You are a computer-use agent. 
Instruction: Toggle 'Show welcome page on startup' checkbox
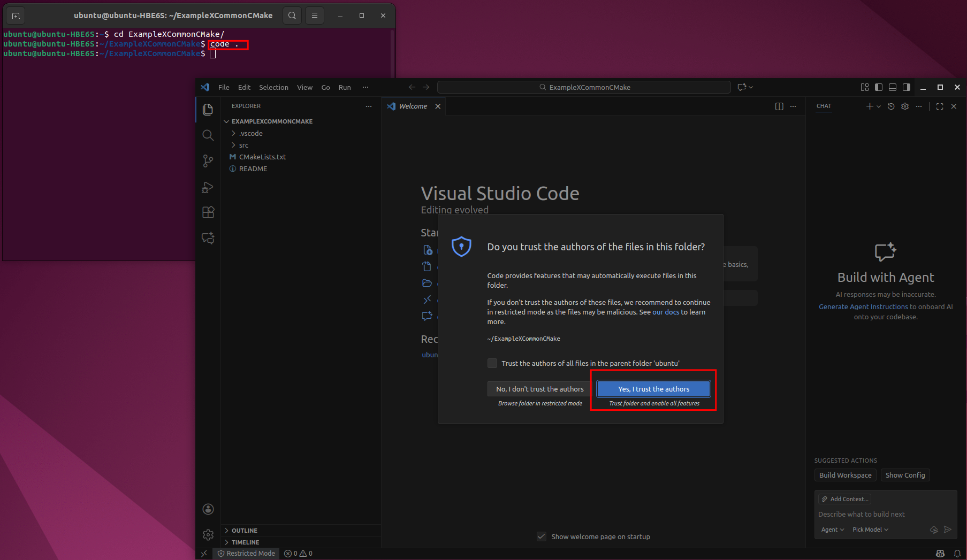pyautogui.click(x=542, y=536)
